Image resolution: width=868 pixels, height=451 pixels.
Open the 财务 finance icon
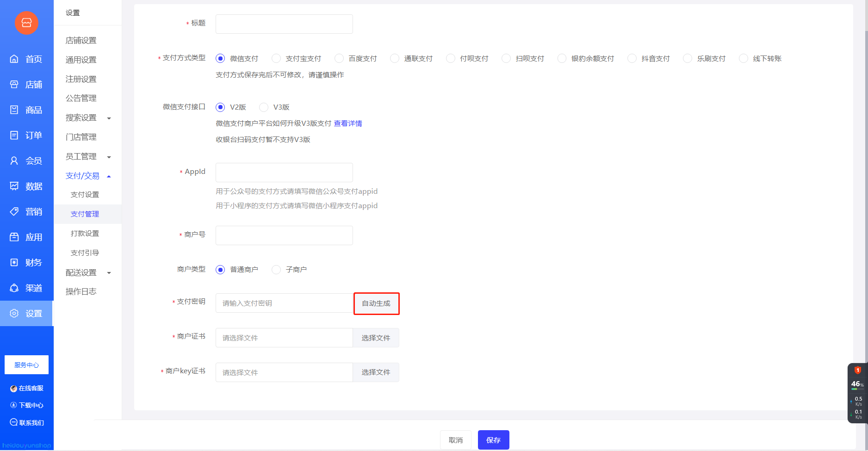coord(14,262)
